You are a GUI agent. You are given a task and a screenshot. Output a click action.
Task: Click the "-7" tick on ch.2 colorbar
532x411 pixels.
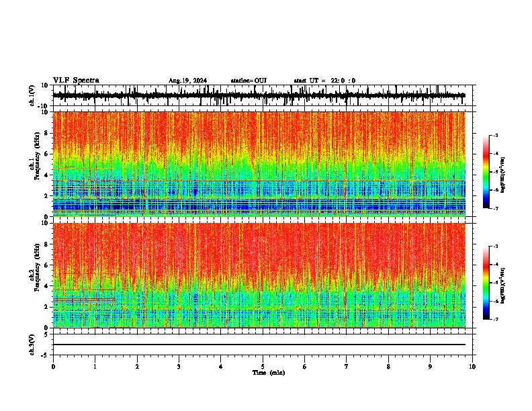496,319
